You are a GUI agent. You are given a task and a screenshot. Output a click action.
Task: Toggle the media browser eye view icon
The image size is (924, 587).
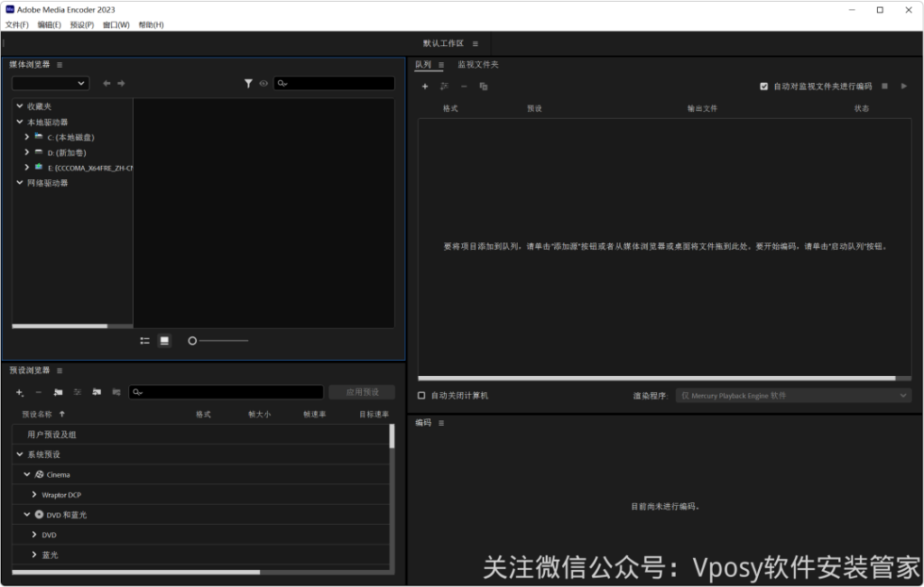[263, 84]
